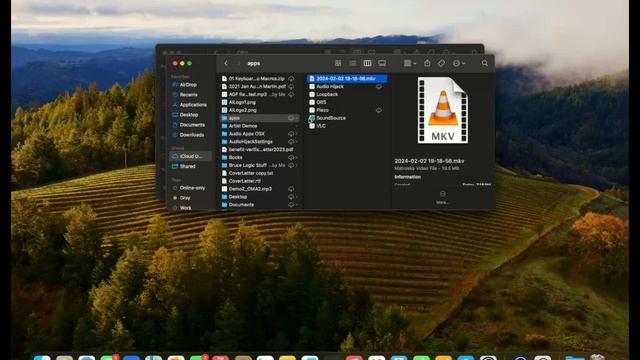
Task: Switch Finder to icon view
Action: tap(338, 63)
